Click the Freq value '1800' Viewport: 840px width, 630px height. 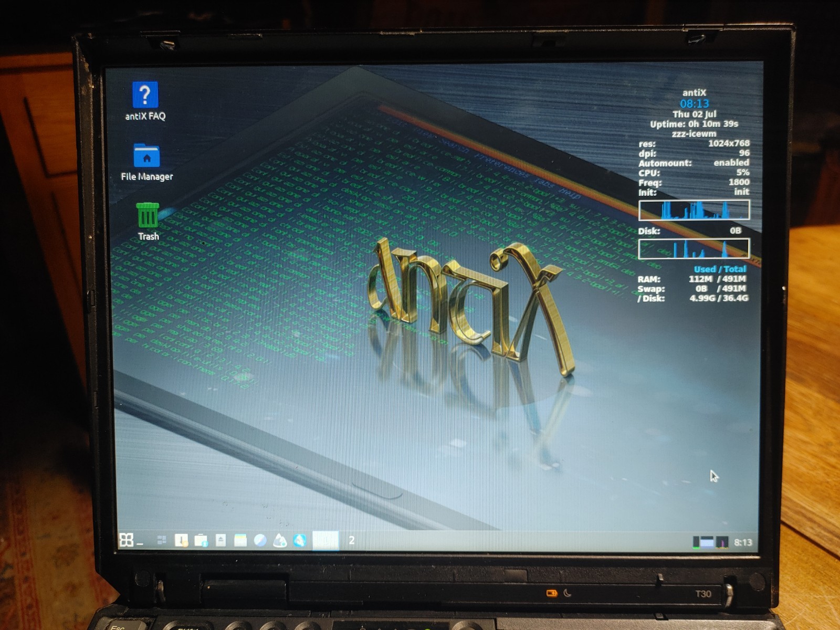(739, 182)
